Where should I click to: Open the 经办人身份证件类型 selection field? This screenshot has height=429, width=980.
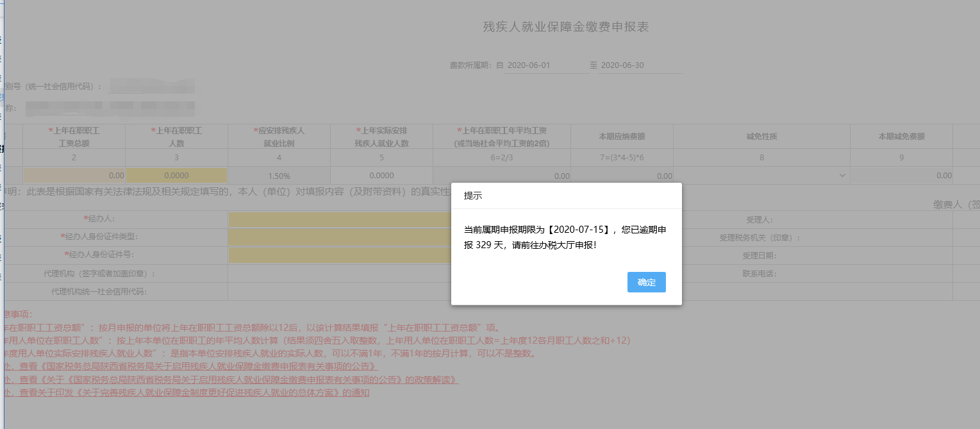pos(340,237)
